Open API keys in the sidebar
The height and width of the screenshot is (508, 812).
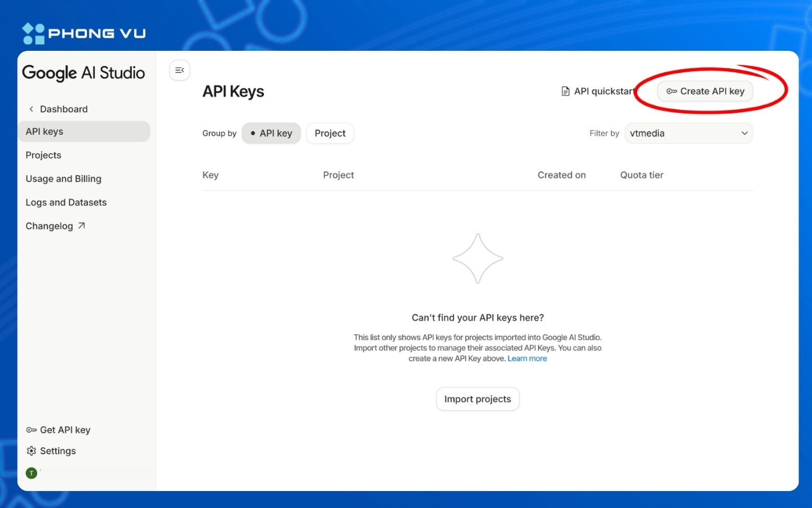84,132
